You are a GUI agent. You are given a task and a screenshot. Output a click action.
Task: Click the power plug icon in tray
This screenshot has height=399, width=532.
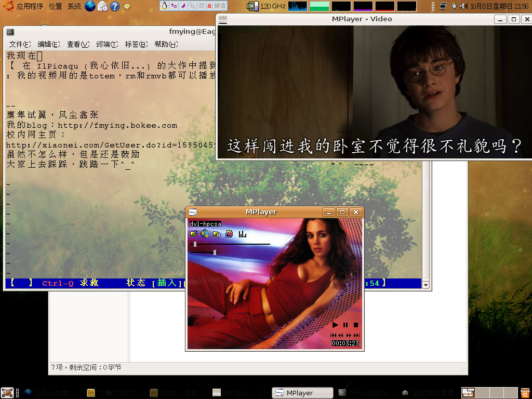[454, 6]
